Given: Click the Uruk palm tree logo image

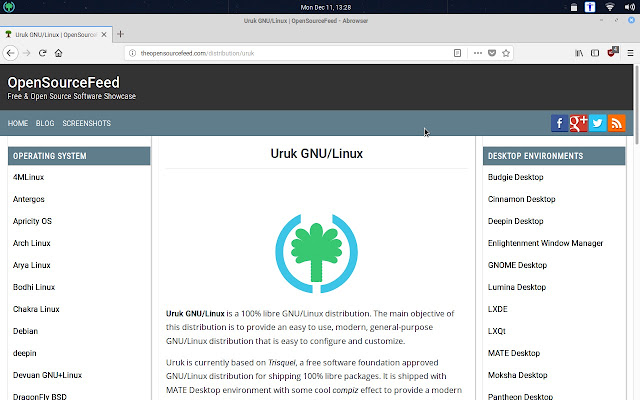Looking at the screenshot, I should click(316, 253).
